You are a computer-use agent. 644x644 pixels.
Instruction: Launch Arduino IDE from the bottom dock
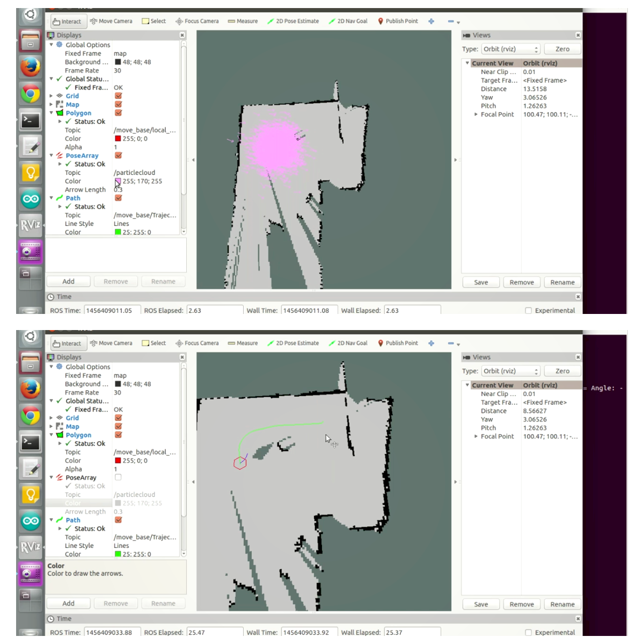31,521
